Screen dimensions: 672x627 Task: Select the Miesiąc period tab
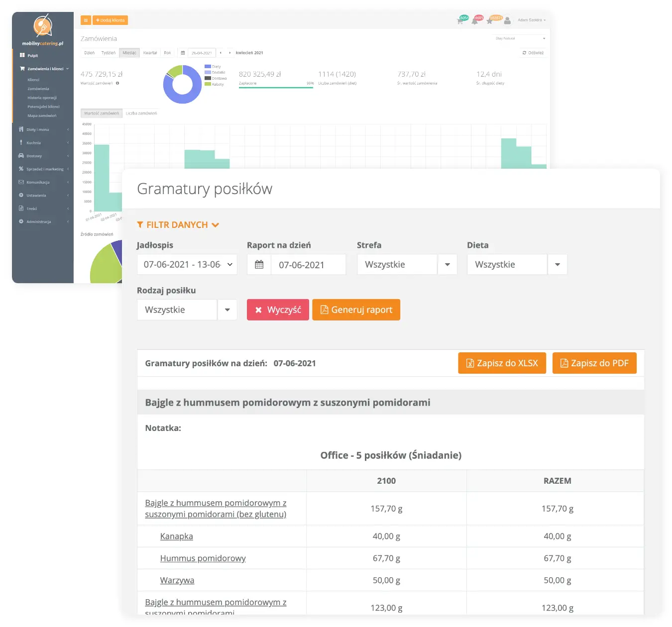pyautogui.click(x=129, y=53)
